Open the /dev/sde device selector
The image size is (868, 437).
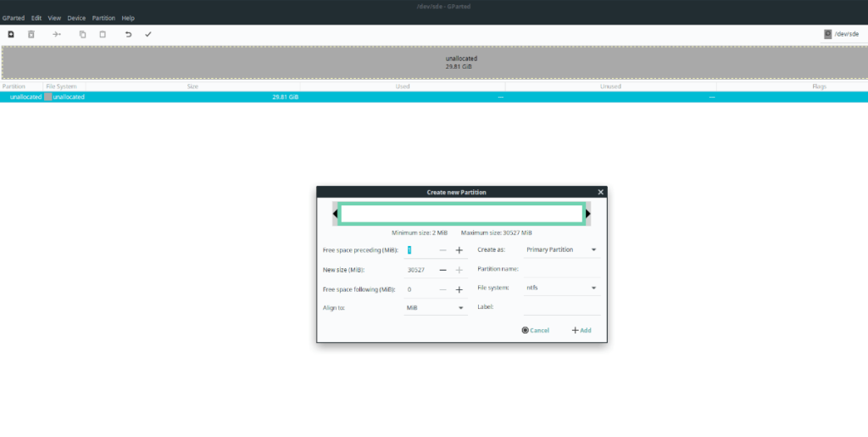(843, 34)
